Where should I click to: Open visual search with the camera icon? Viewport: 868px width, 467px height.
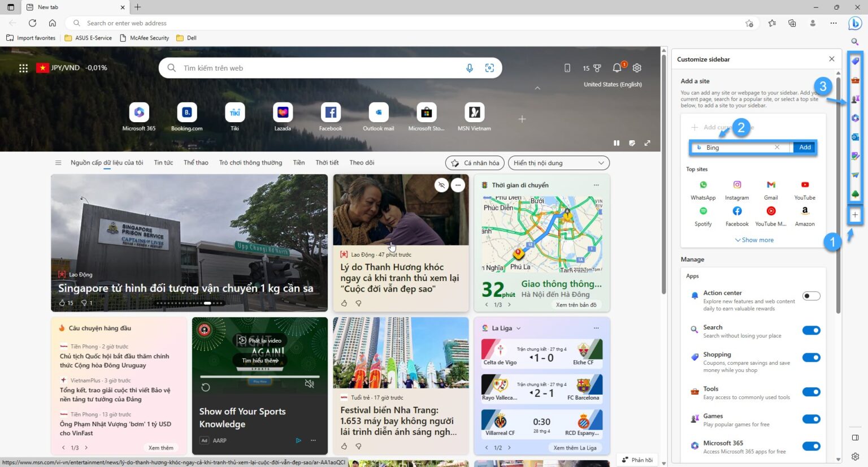click(x=489, y=67)
